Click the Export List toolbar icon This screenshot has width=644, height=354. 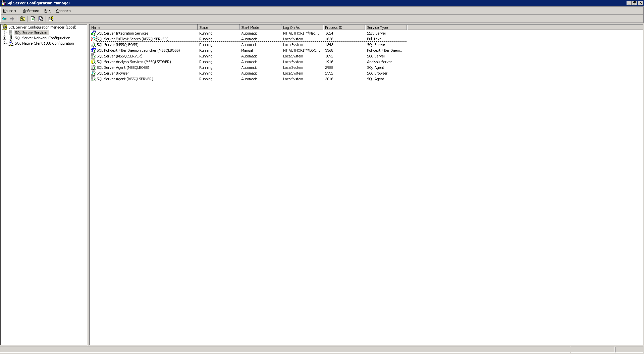[x=41, y=19]
